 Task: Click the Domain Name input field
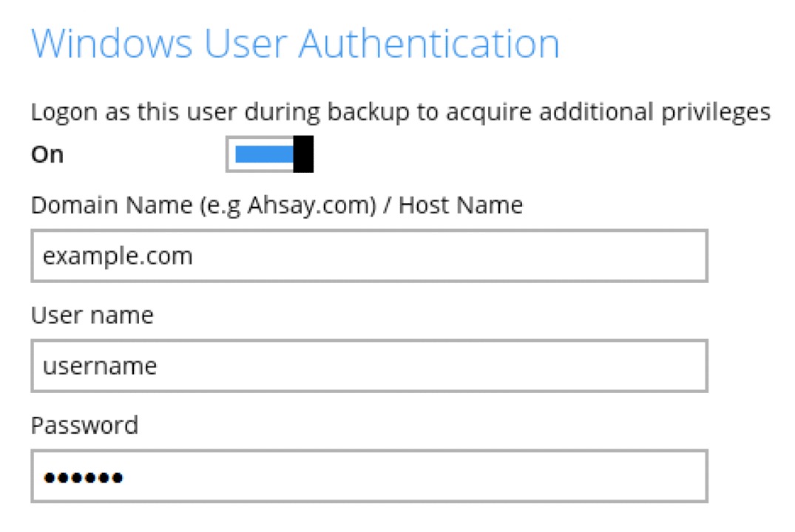(368, 255)
